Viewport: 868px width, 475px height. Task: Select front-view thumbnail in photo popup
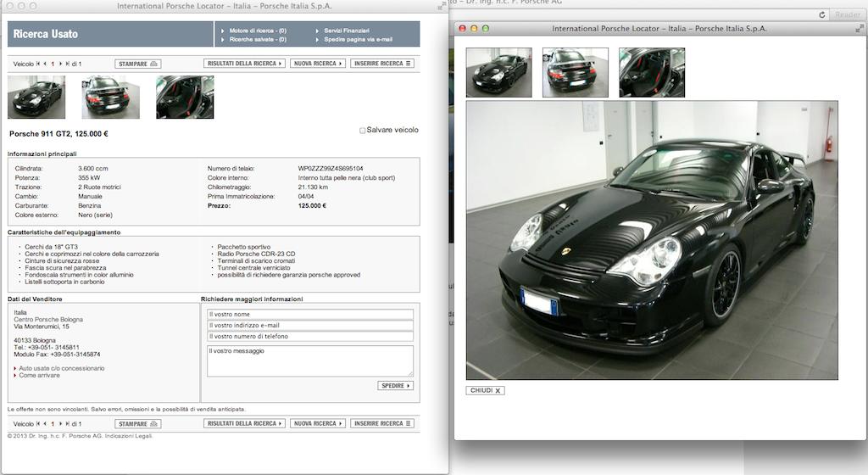(498, 73)
